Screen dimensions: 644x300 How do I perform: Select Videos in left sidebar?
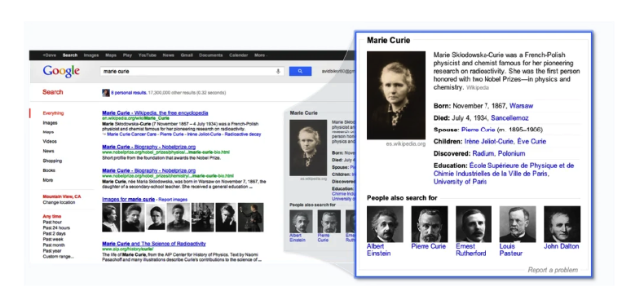pos(50,141)
